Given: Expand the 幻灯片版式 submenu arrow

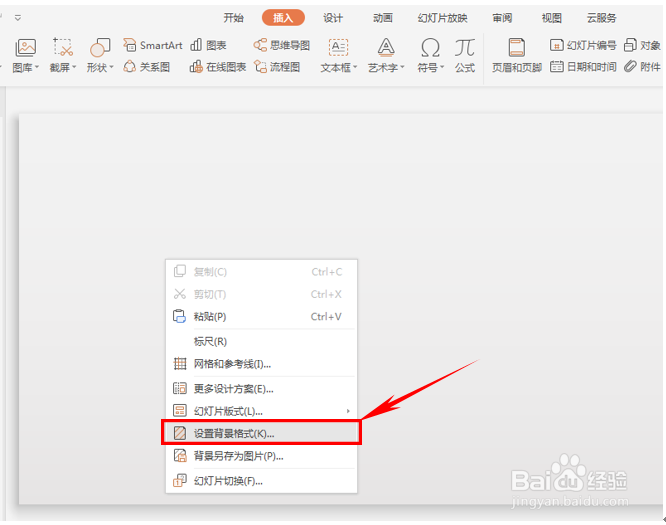Looking at the screenshot, I should [348, 411].
